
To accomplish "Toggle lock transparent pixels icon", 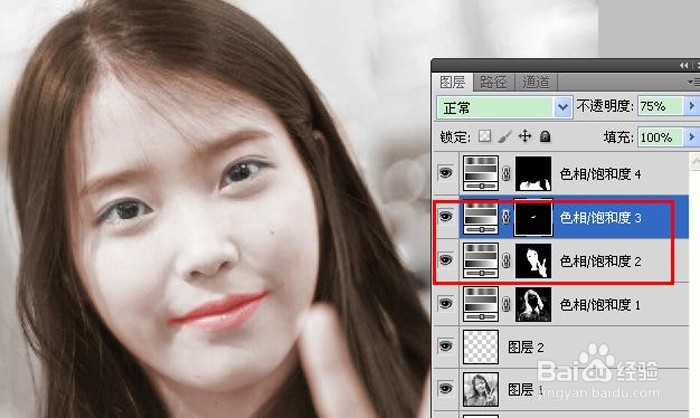I will 484,136.
